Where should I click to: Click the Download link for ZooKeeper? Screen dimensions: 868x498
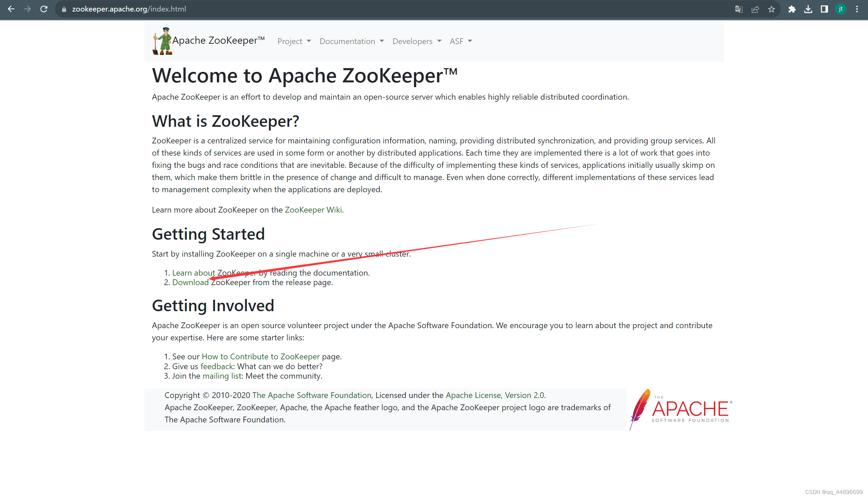(x=190, y=282)
